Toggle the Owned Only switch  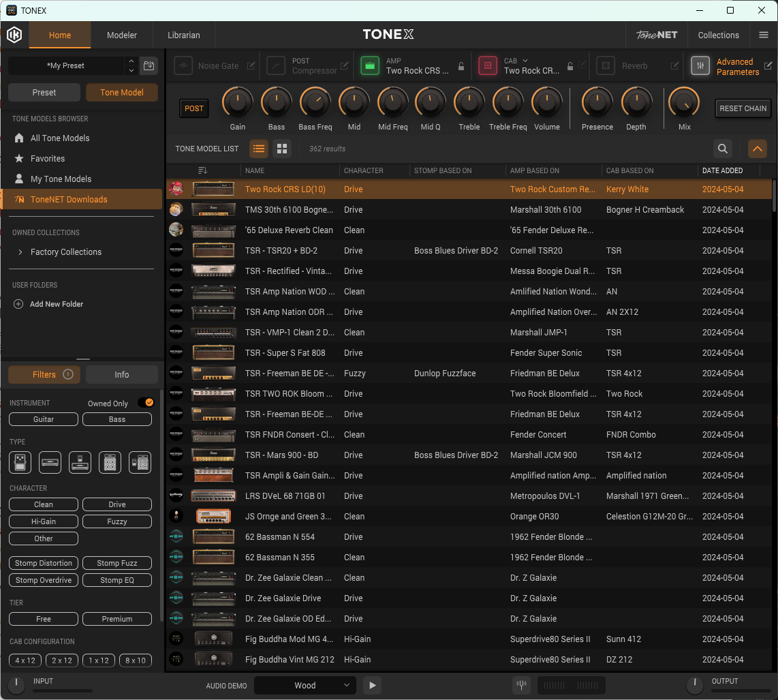coord(146,403)
